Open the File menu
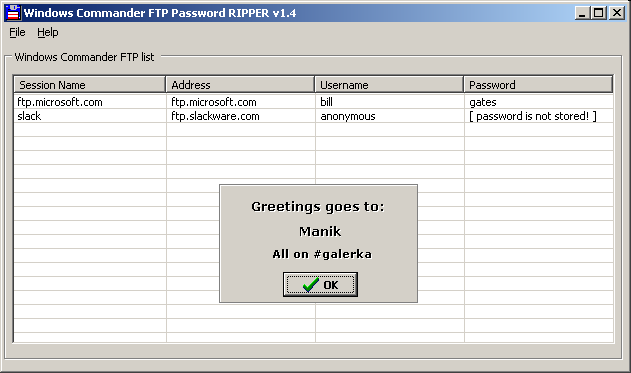The width and height of the screenshot is (631, 373). tap(17, 32)
